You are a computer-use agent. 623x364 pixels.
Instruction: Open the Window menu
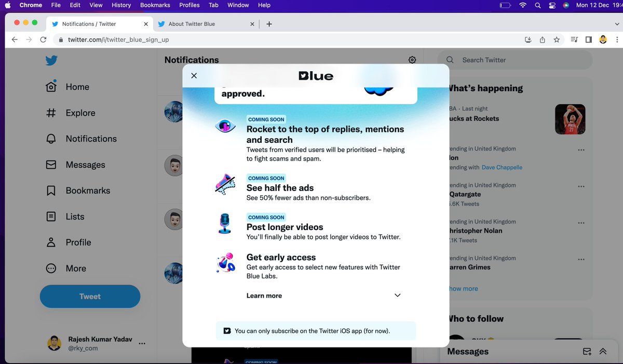[238, 5]
